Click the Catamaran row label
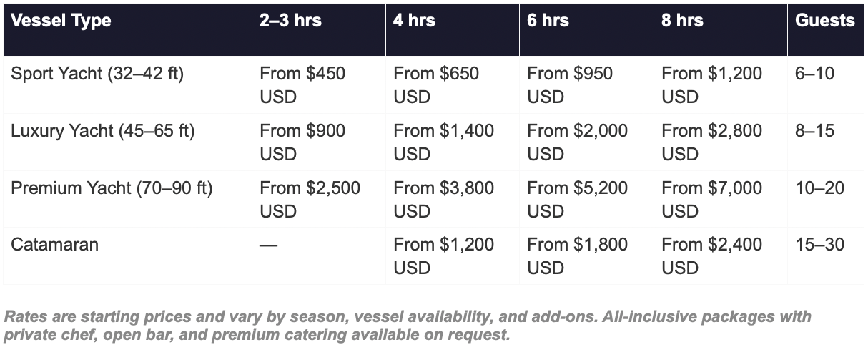This screenshot has width=868, height=355. [x=55, y=245]
